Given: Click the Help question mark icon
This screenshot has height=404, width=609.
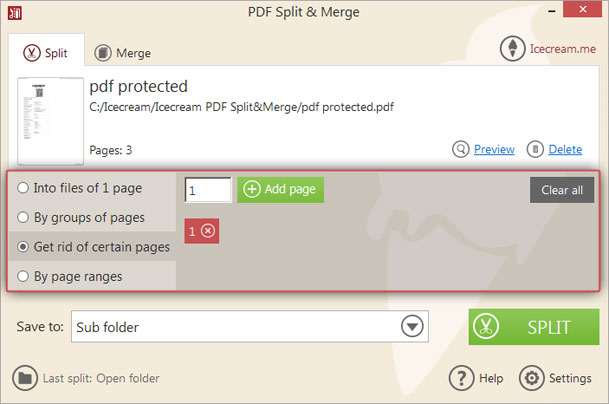Looking at the screenshot, I should [460, 378].
